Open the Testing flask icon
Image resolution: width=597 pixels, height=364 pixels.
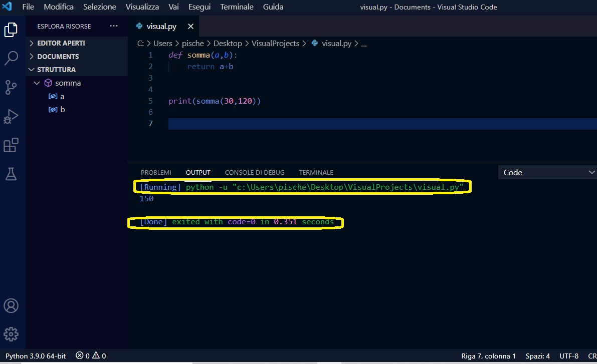pyautogui.click(x=11, y=174)
